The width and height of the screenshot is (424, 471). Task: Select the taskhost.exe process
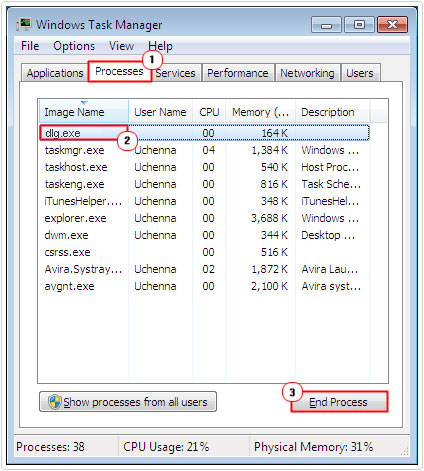tap(204, 167)
